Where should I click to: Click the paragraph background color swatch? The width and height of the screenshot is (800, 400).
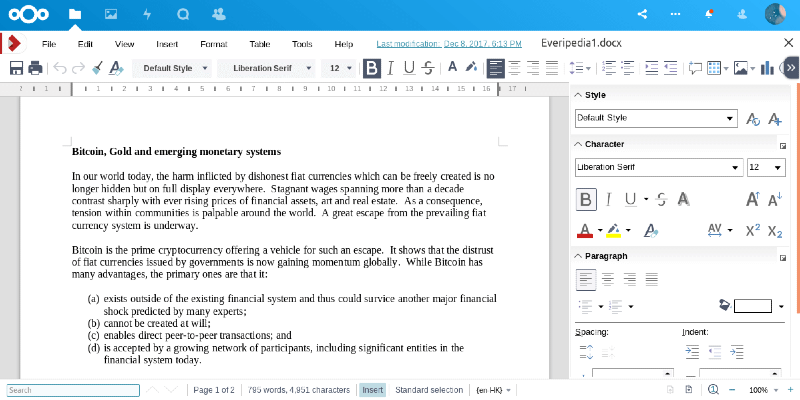(752, 306)
